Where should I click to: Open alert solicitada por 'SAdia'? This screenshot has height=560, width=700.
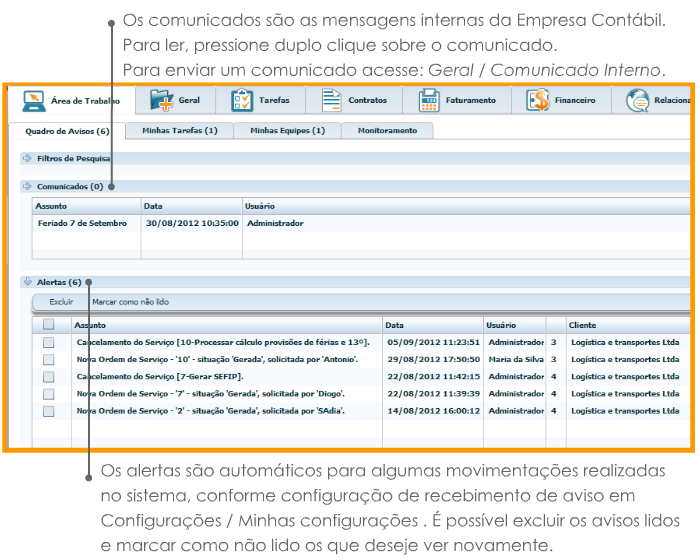pyautogui.click(x=211, y=411)
